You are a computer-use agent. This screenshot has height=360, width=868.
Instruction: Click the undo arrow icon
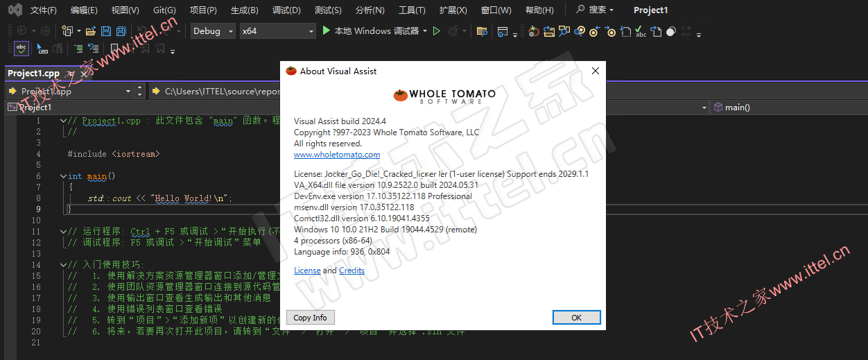coord(142,31)
